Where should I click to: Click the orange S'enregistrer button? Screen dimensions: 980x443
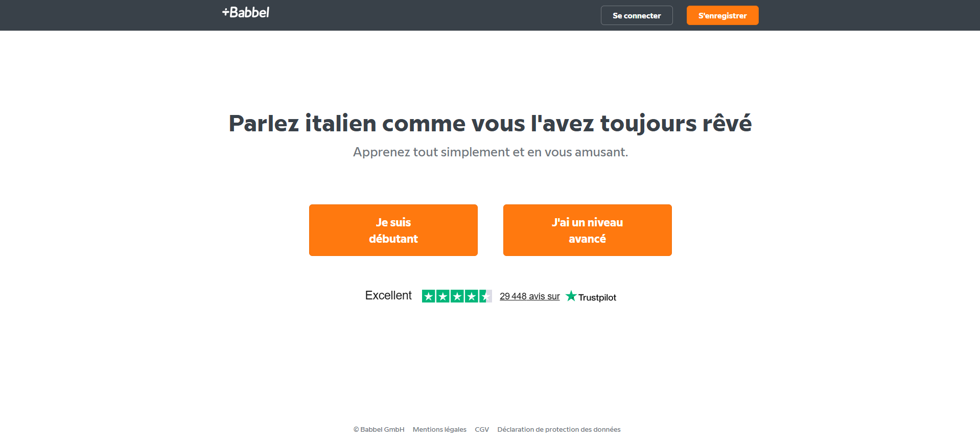pos(722,15)
